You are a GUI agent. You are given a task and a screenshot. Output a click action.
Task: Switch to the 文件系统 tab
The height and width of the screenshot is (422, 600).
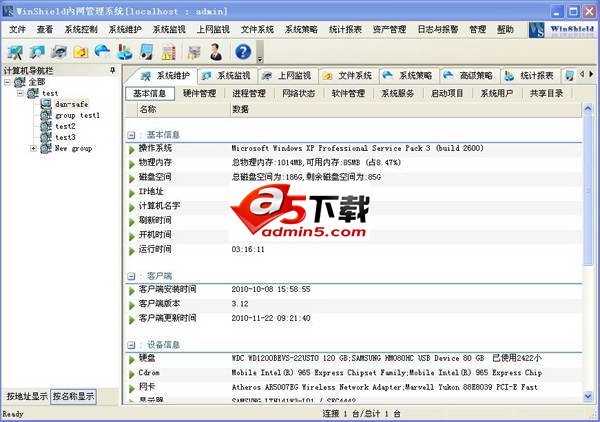[348, 76]
